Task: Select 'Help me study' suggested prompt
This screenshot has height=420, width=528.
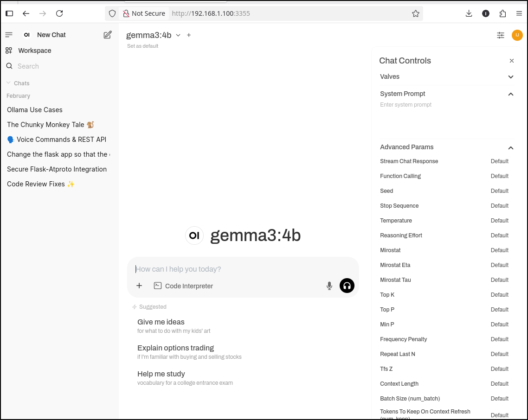Action: pos(185,378)
